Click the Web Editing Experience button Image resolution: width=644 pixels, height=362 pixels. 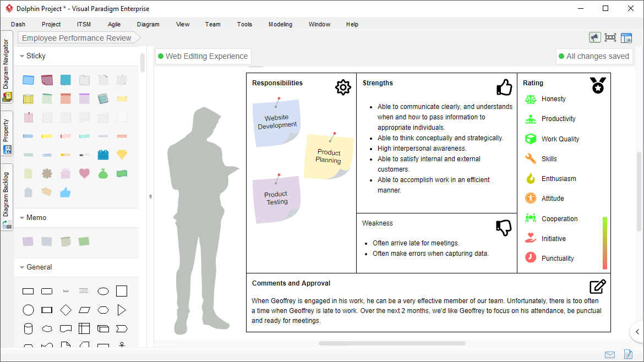(x=203, y=56)
